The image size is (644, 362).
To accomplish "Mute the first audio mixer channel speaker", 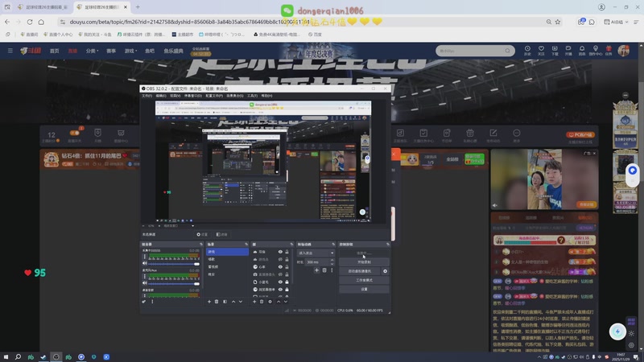I will click(145, 264).
